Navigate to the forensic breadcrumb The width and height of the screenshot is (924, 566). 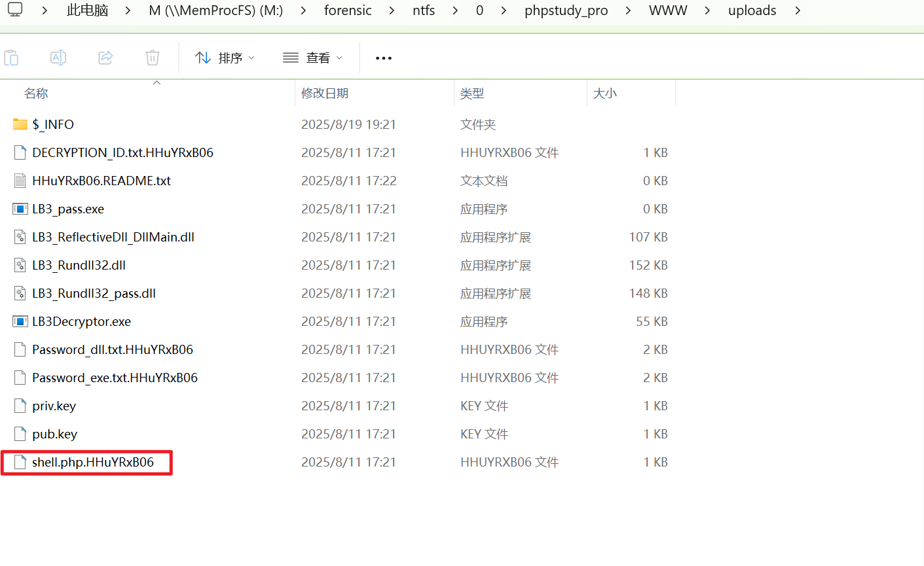pos(348,10)
